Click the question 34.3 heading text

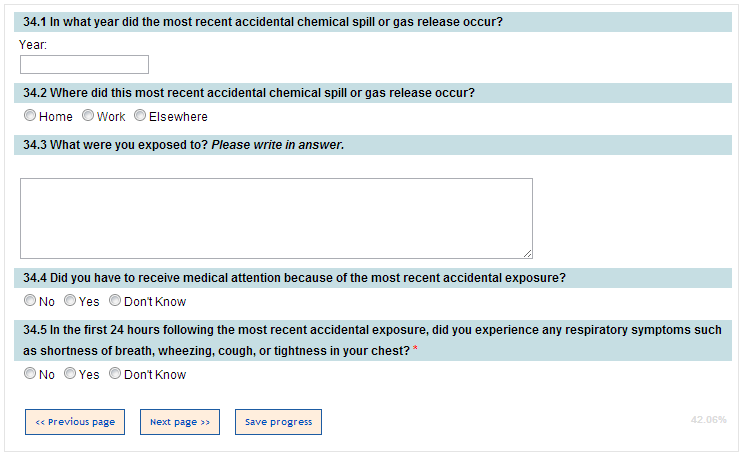(183, 145)
